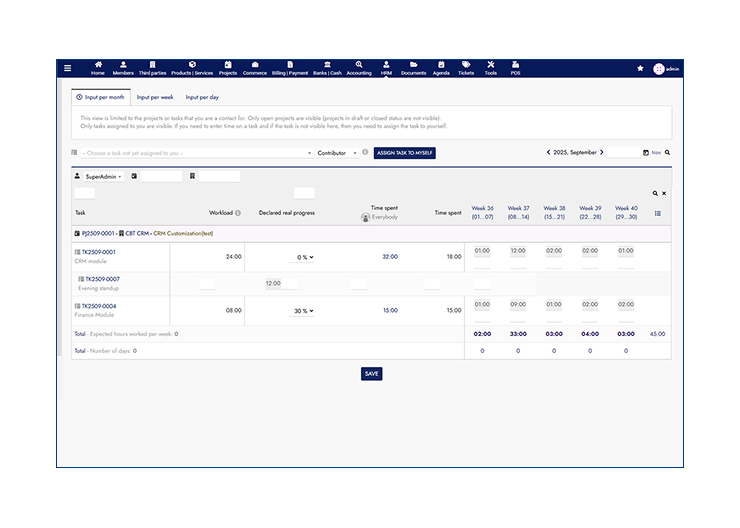The height and width of the screenshot is (528, 740).
Task: Open progress dropdown for TK2509-0004 showing 30 %
Action: click(302, 311)
